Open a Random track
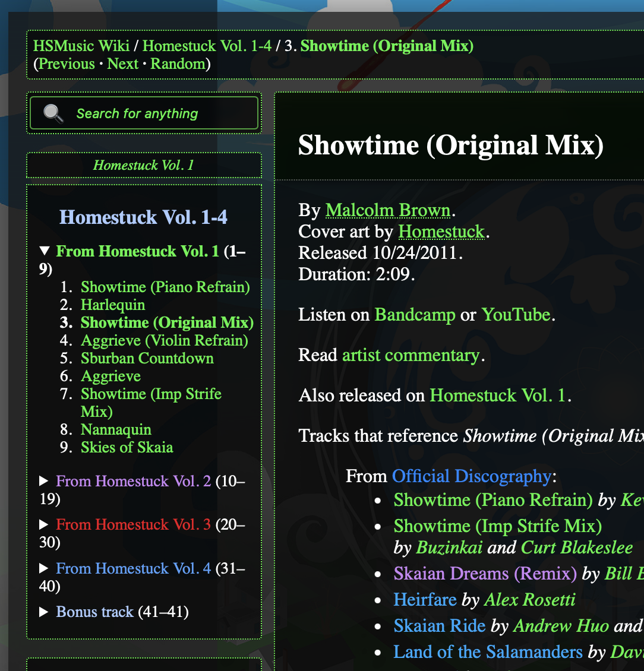The width and height of the screenshot is (644, 671). (178, 64)
